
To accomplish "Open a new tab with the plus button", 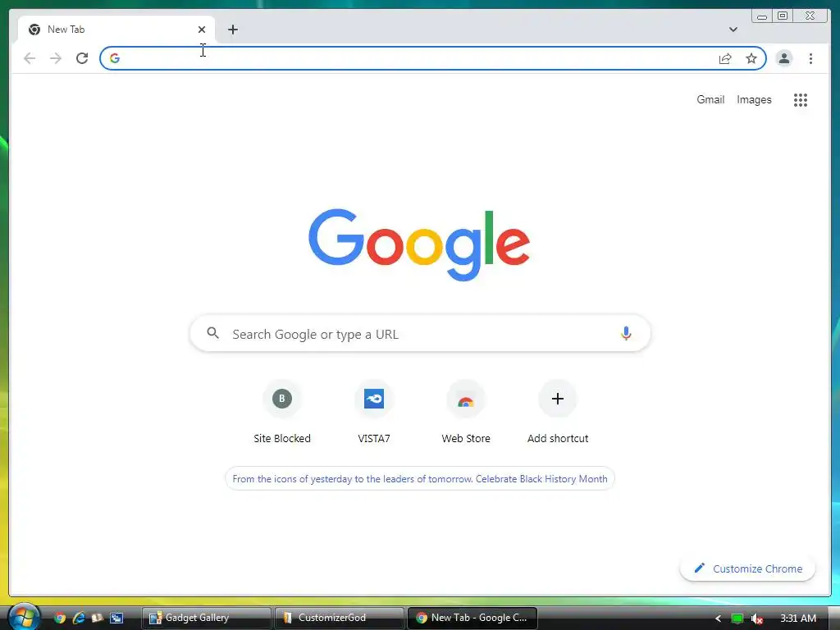I will [232, 30].
